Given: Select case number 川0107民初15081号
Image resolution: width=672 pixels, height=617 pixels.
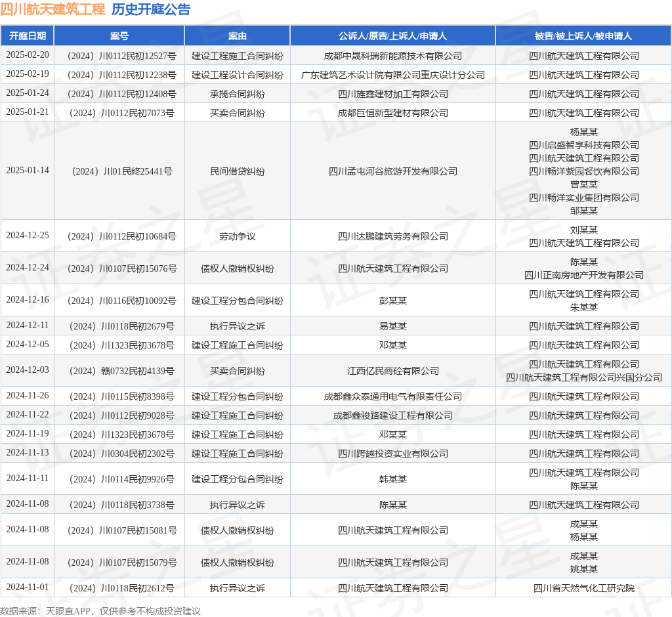Looking at the screenshot, I should (x=121, y=530).
